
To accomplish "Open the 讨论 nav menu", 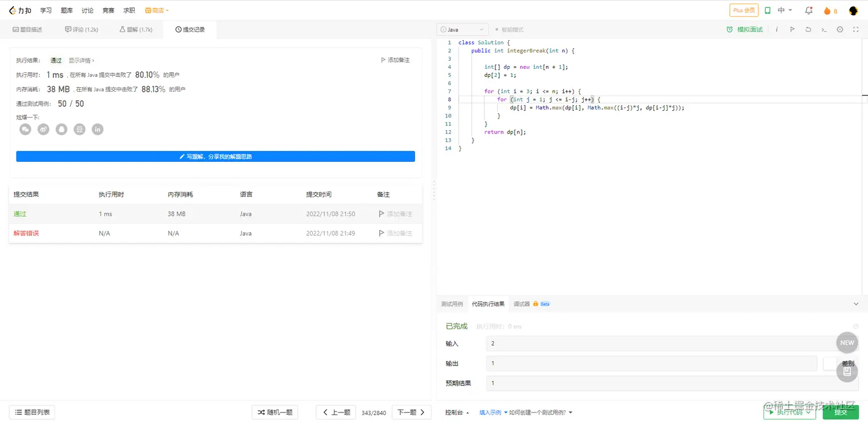I will point(88,10).
